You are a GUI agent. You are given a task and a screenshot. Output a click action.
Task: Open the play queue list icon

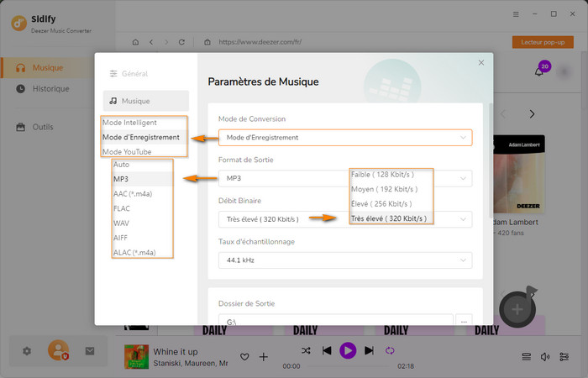click(x=527, y=357)
